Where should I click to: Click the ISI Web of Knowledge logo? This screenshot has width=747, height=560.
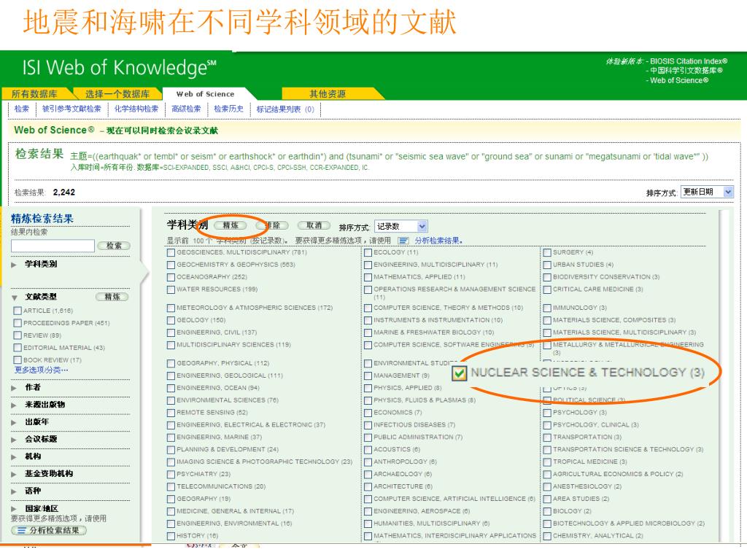(x=120, y=68)
